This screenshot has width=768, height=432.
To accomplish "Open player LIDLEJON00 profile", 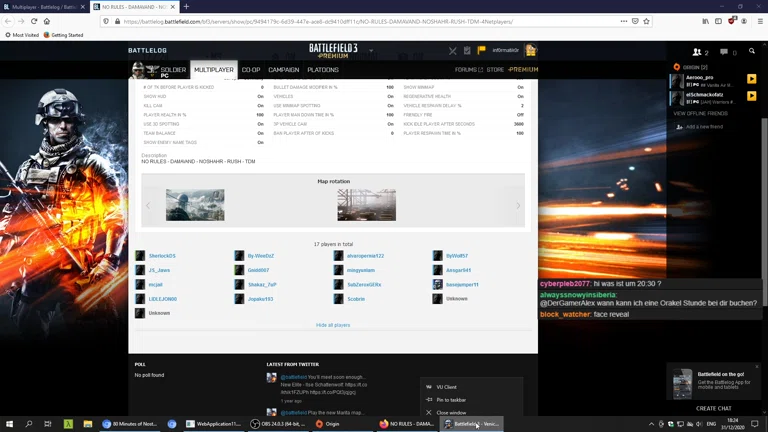I will (163, 299).
